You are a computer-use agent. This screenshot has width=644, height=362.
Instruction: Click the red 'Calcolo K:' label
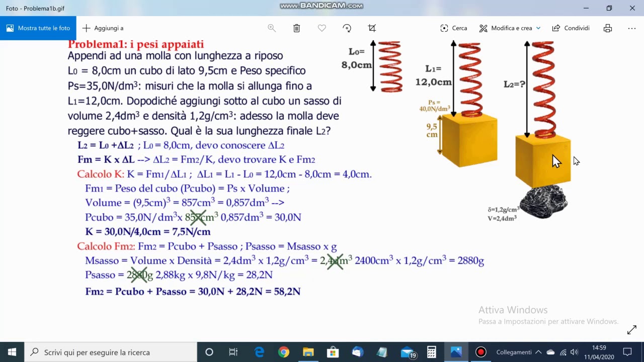click(101, 174)
